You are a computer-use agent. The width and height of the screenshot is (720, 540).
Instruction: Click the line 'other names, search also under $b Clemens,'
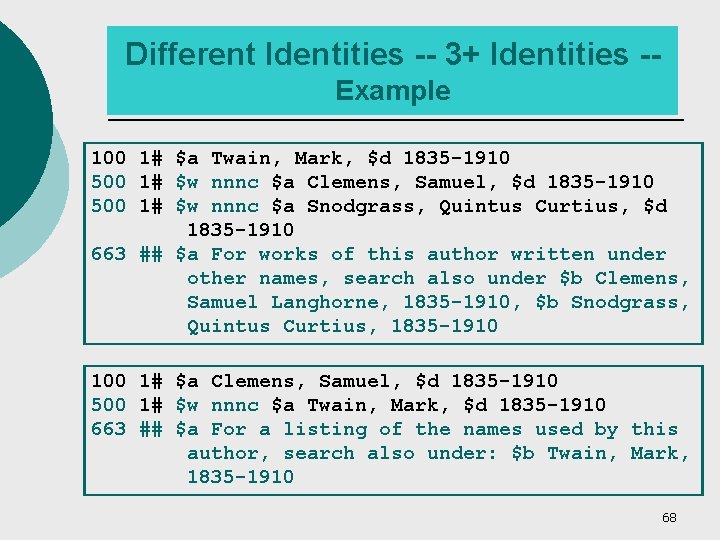[x=438, y=278]
